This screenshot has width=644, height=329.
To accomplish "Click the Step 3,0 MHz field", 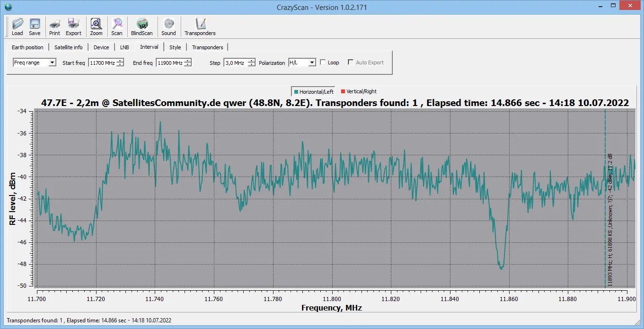I will click(236, 62).
